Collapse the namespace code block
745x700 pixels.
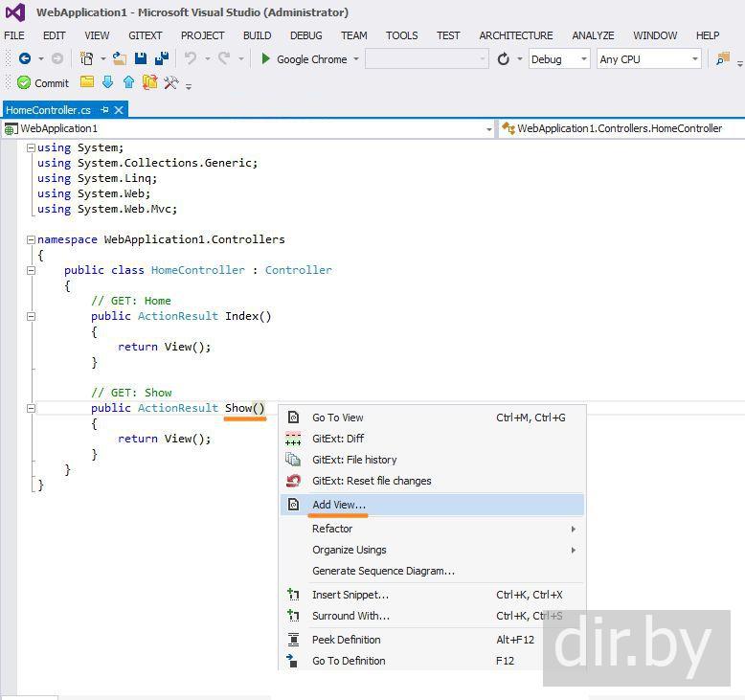point(31,239)
